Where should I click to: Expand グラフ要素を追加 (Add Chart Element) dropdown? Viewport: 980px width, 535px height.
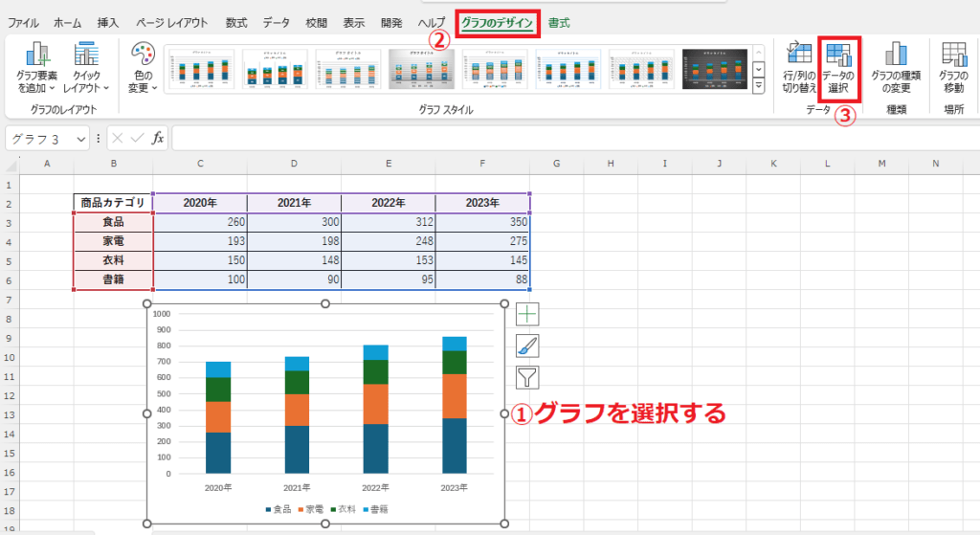click(x=36, y=67)
